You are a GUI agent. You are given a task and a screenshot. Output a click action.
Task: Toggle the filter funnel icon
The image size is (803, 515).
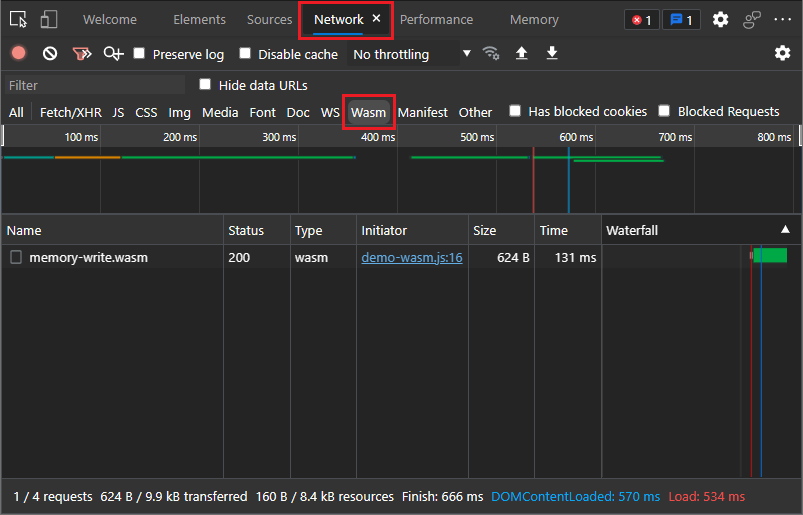(82, 54)
